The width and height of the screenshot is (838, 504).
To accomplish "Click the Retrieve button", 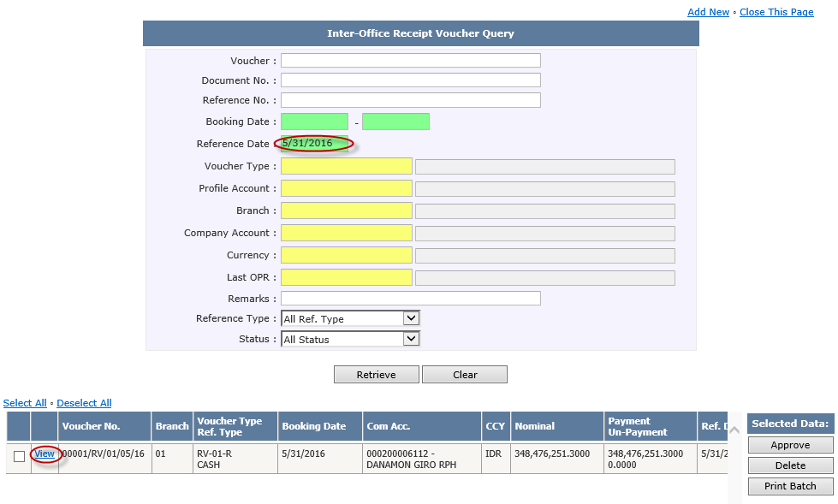I will [376, 375].
